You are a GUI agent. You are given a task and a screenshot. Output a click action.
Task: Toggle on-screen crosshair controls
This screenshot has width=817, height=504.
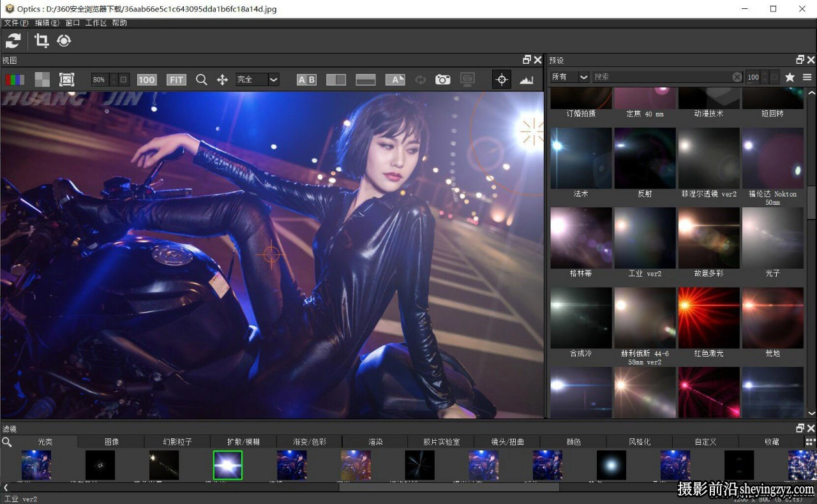502,80
